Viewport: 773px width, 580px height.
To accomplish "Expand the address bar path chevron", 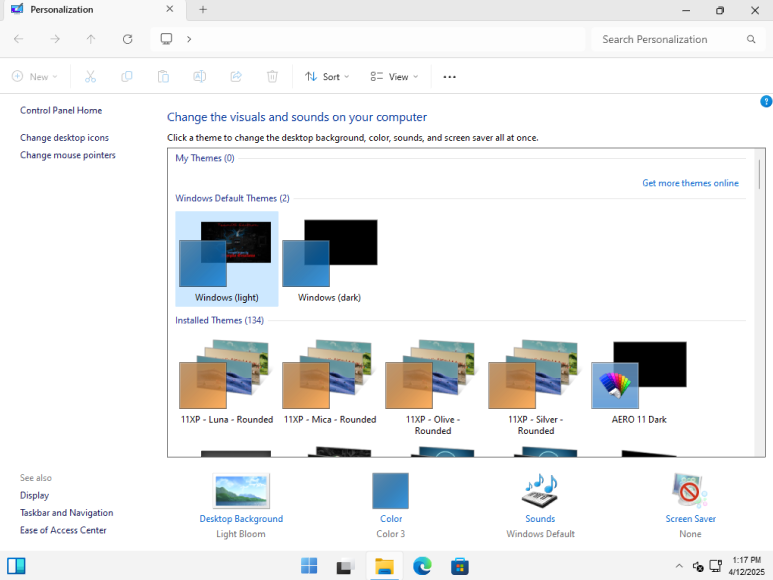I will (x=189, y=39).
